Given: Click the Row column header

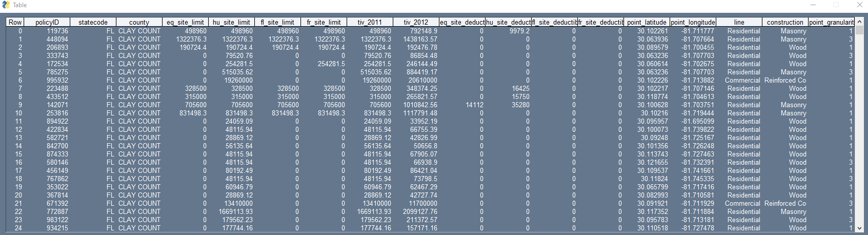Looking at the screenshot, I should (15, 22).
